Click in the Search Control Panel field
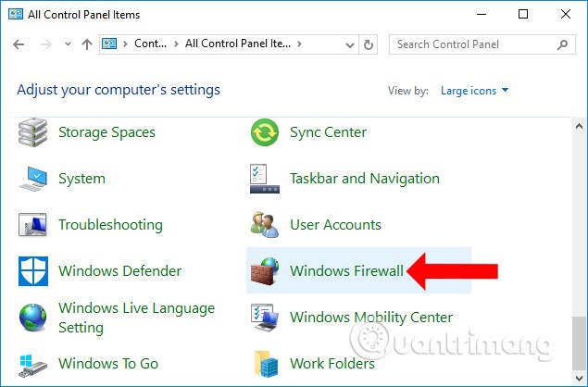Viewport: 588px width, 387px height. pyautogui.click(x=472, y=44)
